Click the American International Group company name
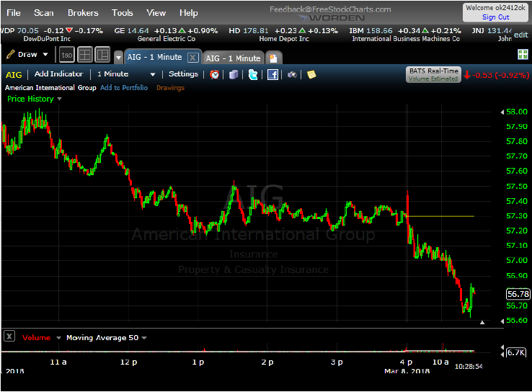The image size is (532, 392). tap(50, 87)
